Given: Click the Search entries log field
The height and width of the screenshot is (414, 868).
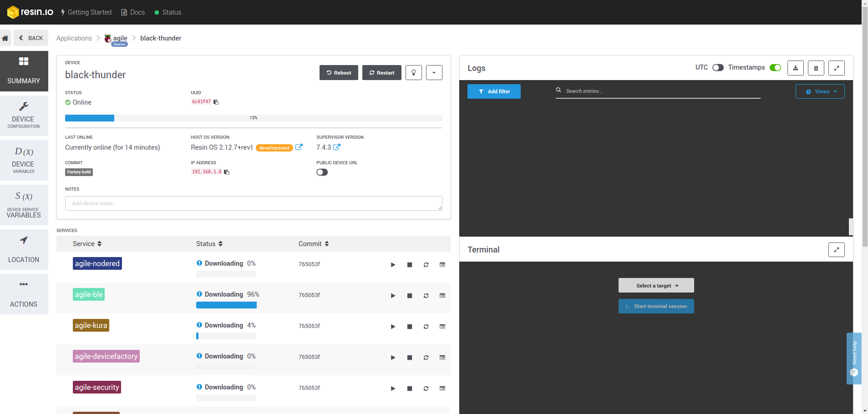Looking at the screenshot, I should coord(658,91).
